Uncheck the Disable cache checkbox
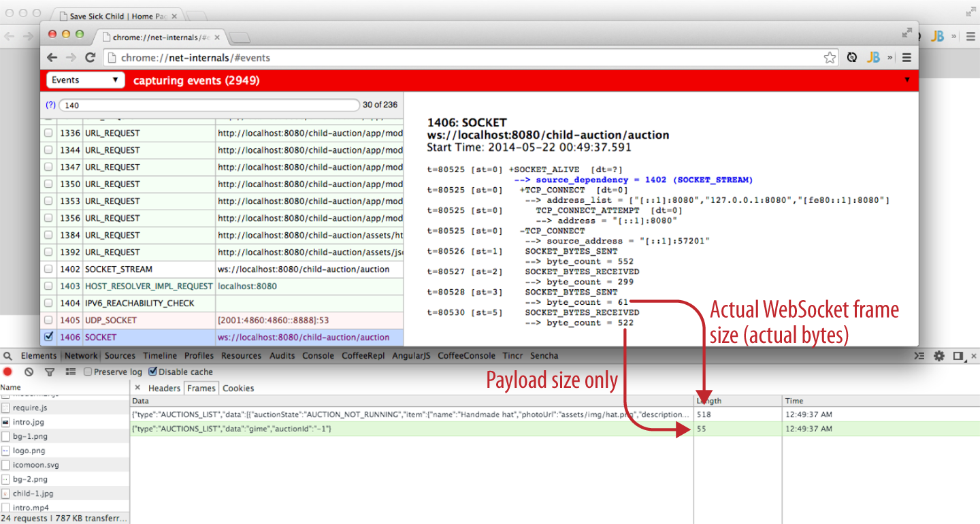Image resolution: width=980 pixels, height=524 pixels. click(x=152, y=372)
